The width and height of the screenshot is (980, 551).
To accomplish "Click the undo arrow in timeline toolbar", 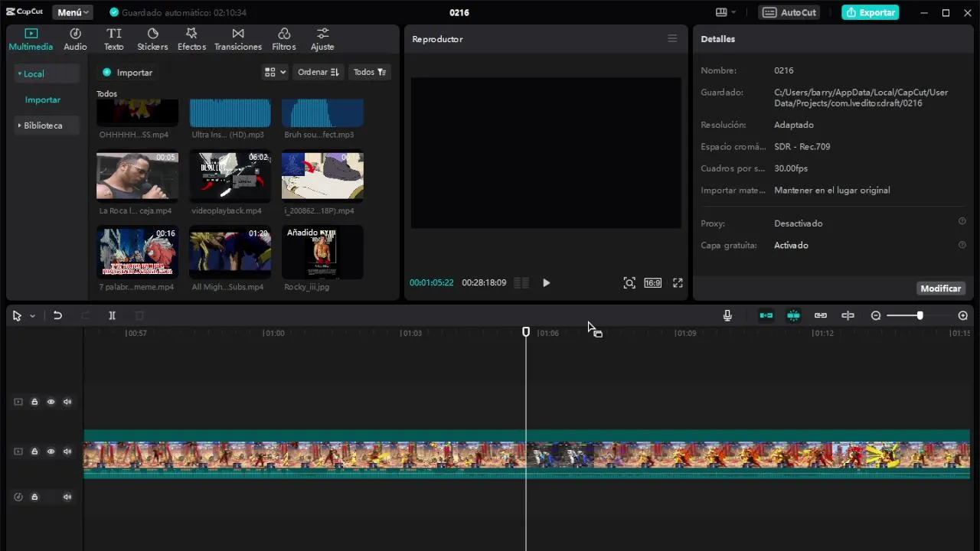I will (57, 315).
